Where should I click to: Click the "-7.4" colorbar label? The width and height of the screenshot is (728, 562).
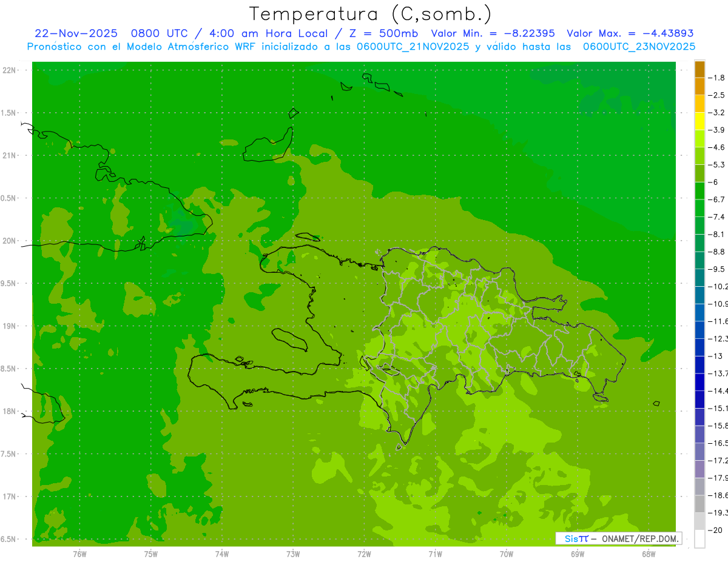click(x=716, y=217)
